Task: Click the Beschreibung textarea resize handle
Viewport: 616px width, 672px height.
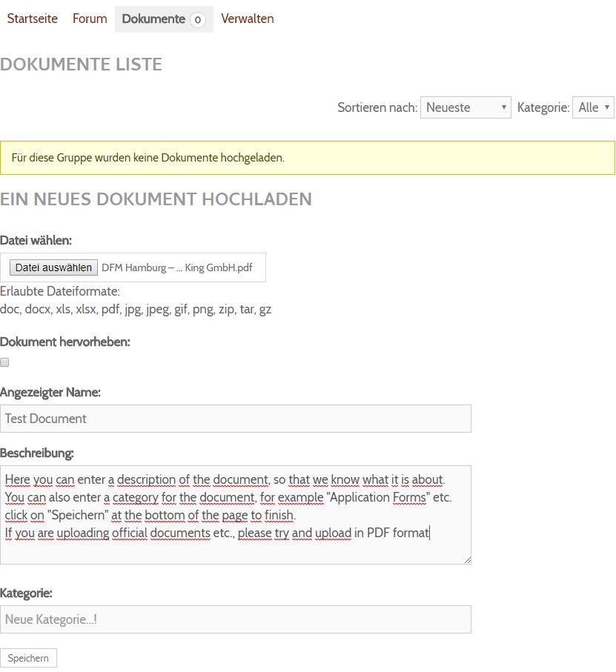Action: click(x=467, y=560)
